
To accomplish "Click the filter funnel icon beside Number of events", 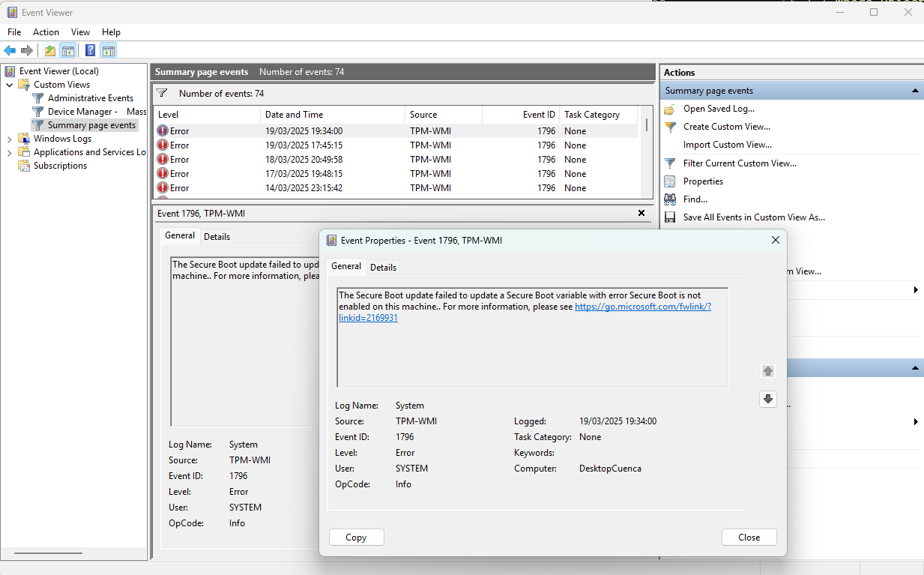I will [161, 93].
